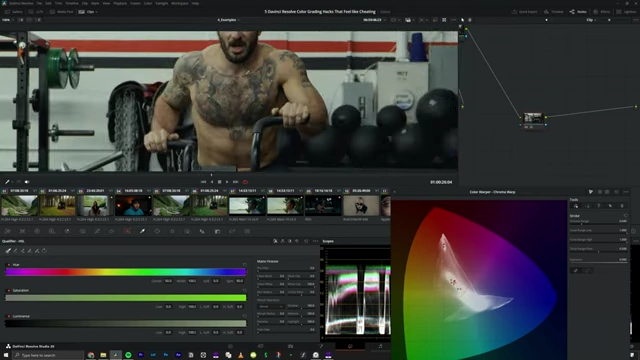Open the Color Match palette icon
The height and width of the screenshot is (360, 640).
tap(22, 231)
